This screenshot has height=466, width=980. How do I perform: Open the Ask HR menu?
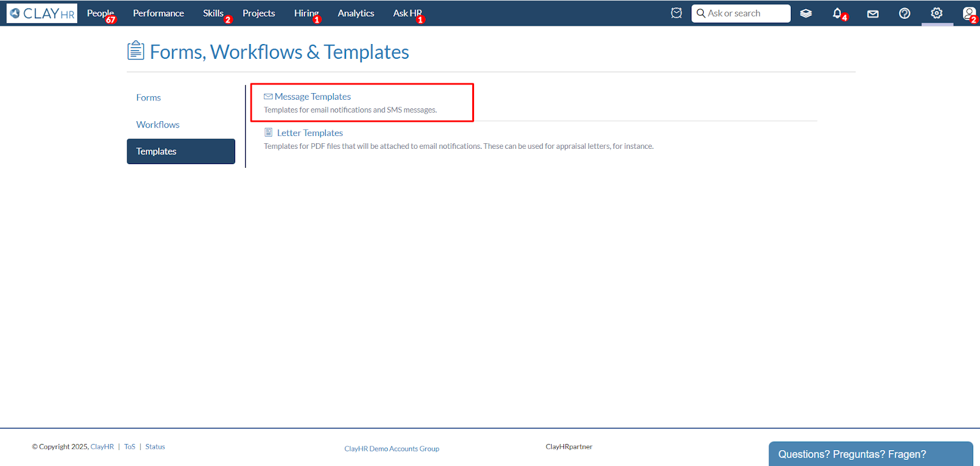(x=407, y=13)
